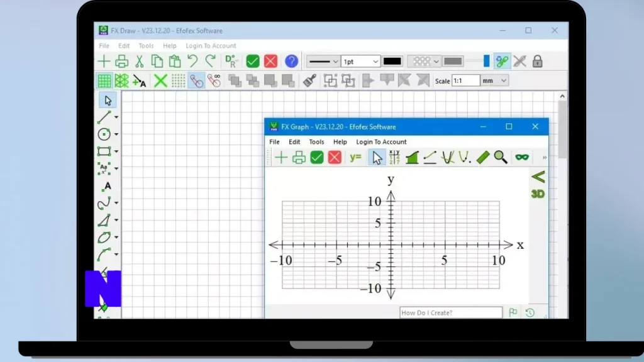Undo the last action in FX Draw
The image size is (644, 362).
point(192,61)
